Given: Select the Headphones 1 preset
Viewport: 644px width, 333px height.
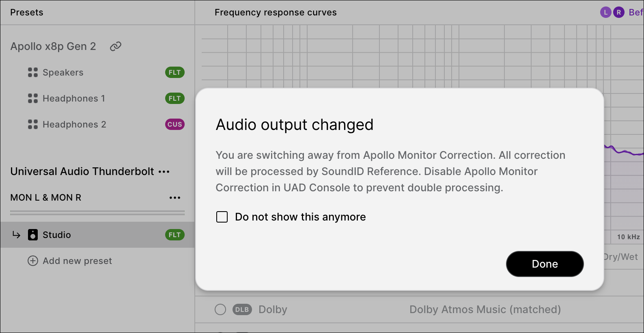Looking at the screenshot, I should [x=74, y=98].
